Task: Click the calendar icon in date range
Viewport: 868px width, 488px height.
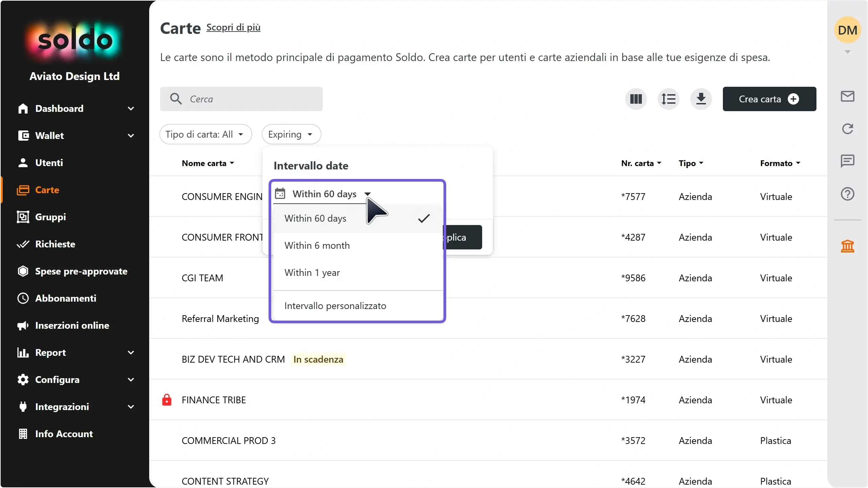Action: pos(280,194)
